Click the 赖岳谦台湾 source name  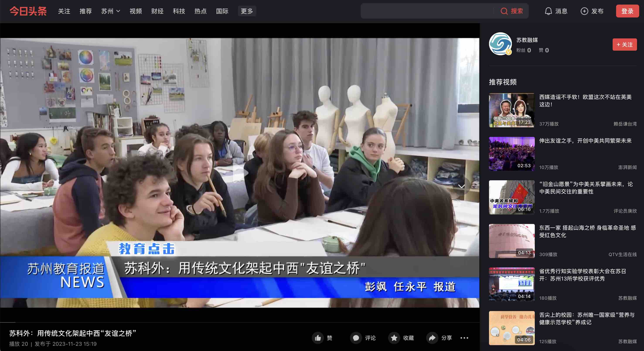(625, 124)
